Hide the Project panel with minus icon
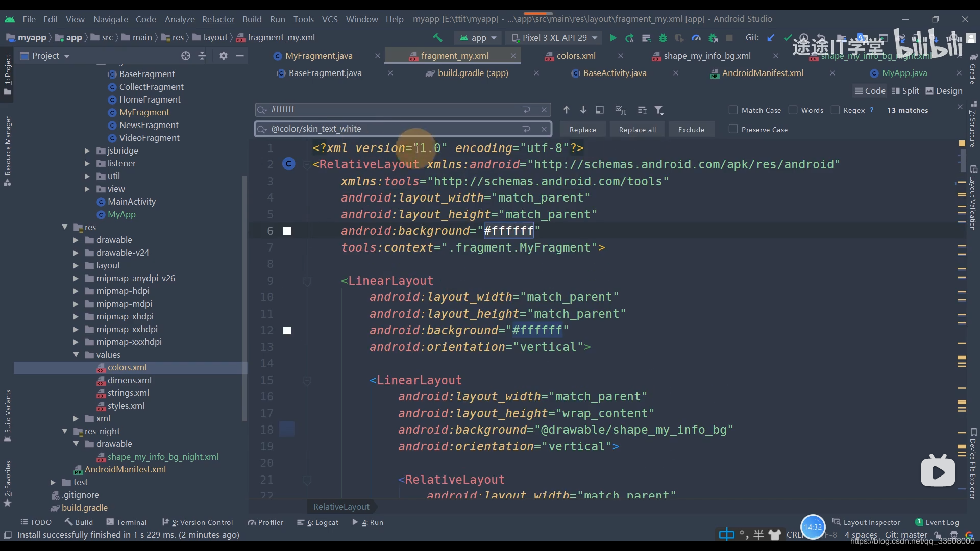Screen dimensions: 980x551 click(240, 56)
